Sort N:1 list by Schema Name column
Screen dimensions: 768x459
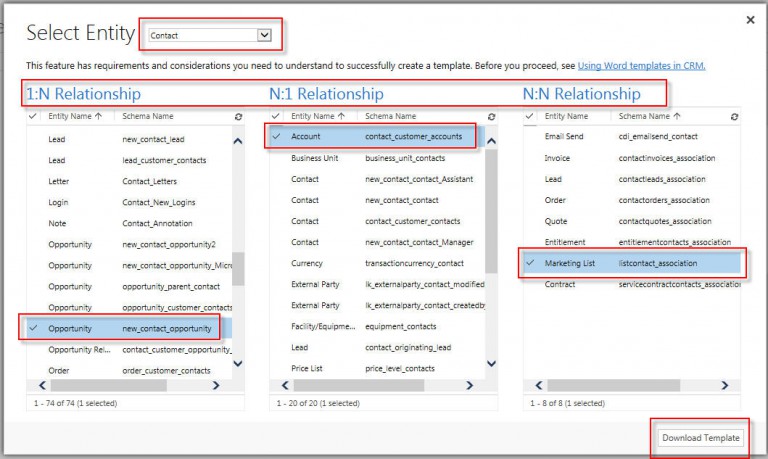click(390, 116)
